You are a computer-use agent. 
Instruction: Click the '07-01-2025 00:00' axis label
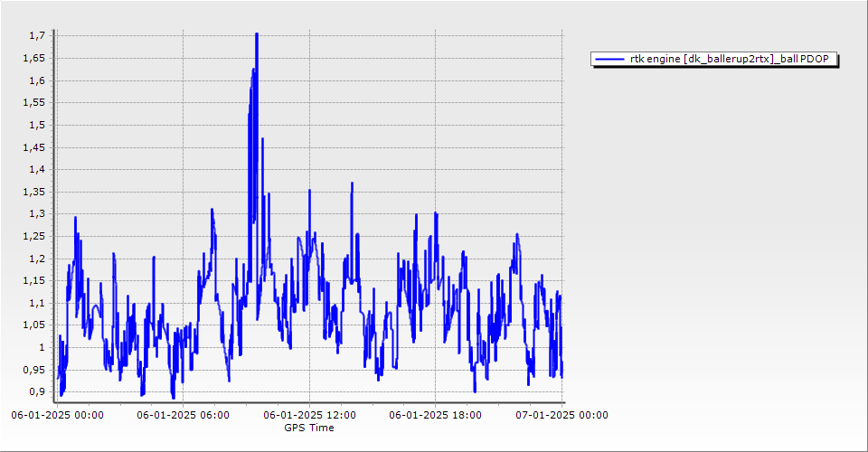coord(561,415)
